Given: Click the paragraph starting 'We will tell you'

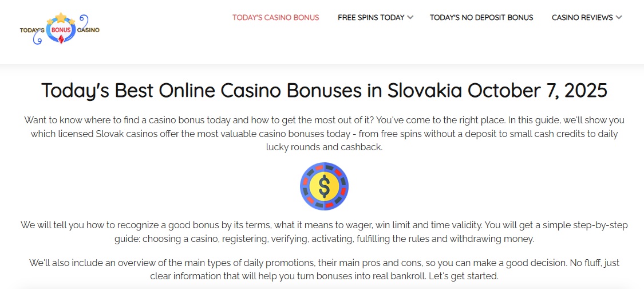Looking at the screenshot, I should pos(324,232).
